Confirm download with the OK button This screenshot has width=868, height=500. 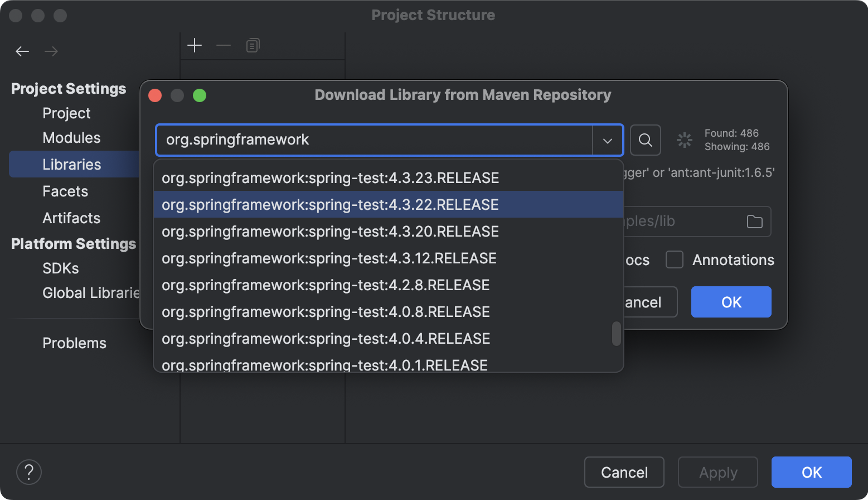click(731, 302)
